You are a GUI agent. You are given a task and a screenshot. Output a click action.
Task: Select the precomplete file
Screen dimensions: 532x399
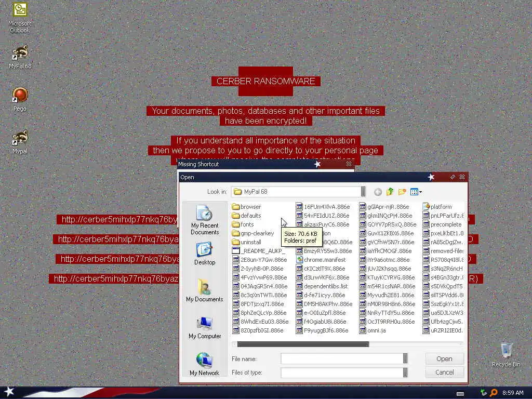click(x=442, y=224)
